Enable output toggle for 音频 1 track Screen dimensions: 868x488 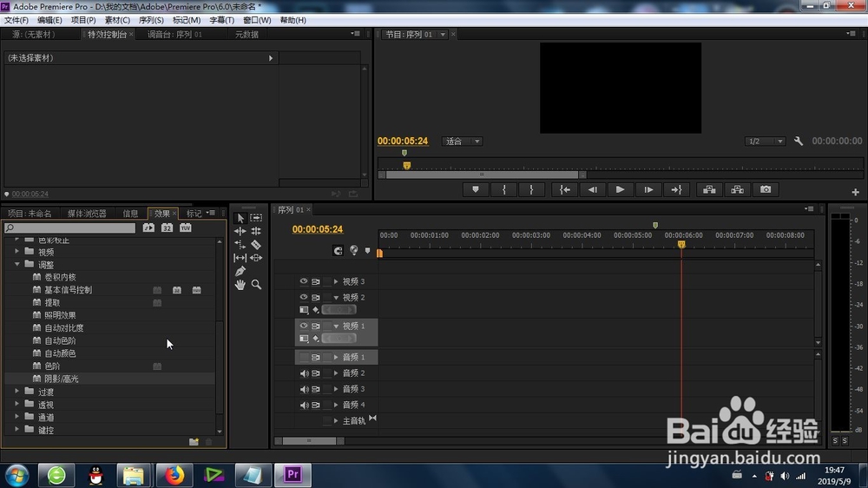click(304, 357)
